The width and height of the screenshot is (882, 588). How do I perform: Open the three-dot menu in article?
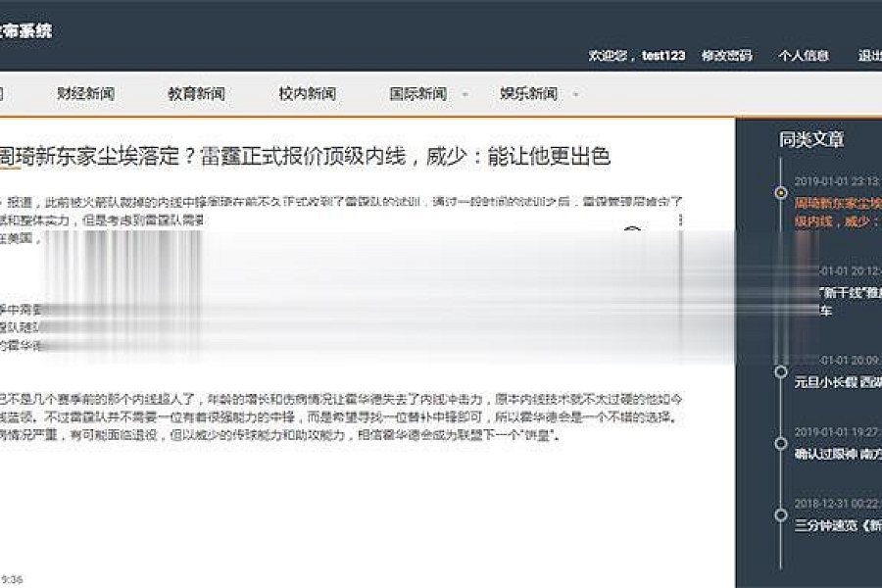point(681,220)
